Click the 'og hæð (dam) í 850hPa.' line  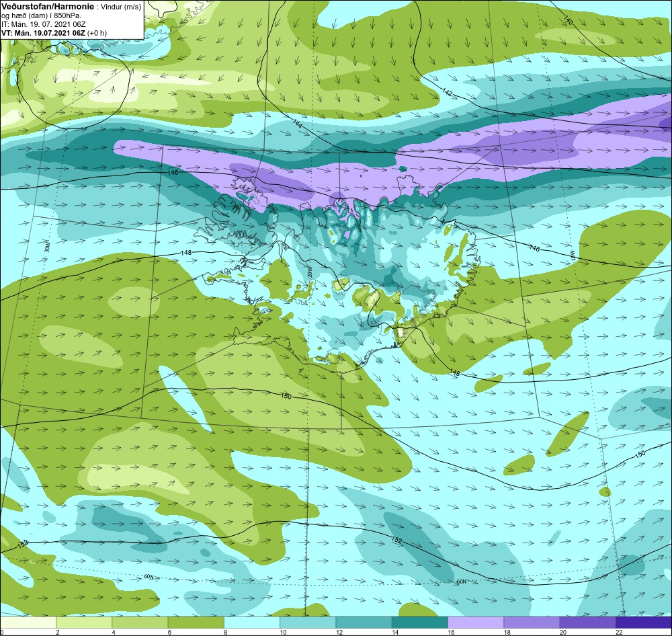click(x=41, y=16)
